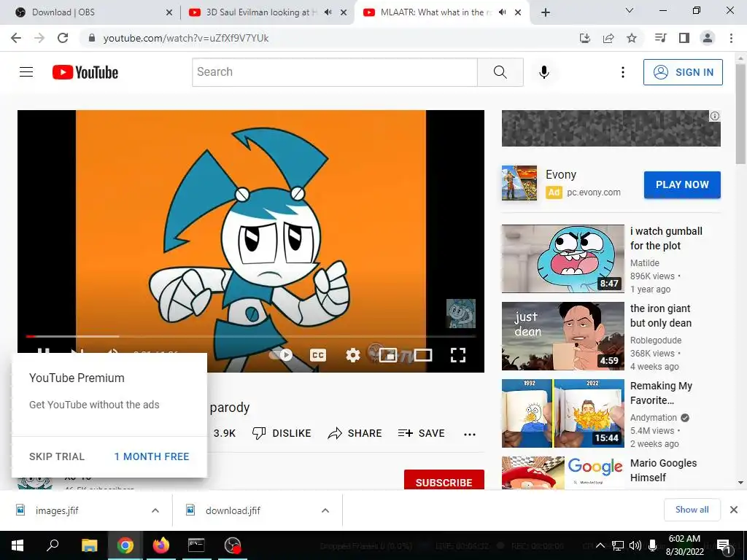
Task: Share the video with SHARE button
Action: point(355,433)
